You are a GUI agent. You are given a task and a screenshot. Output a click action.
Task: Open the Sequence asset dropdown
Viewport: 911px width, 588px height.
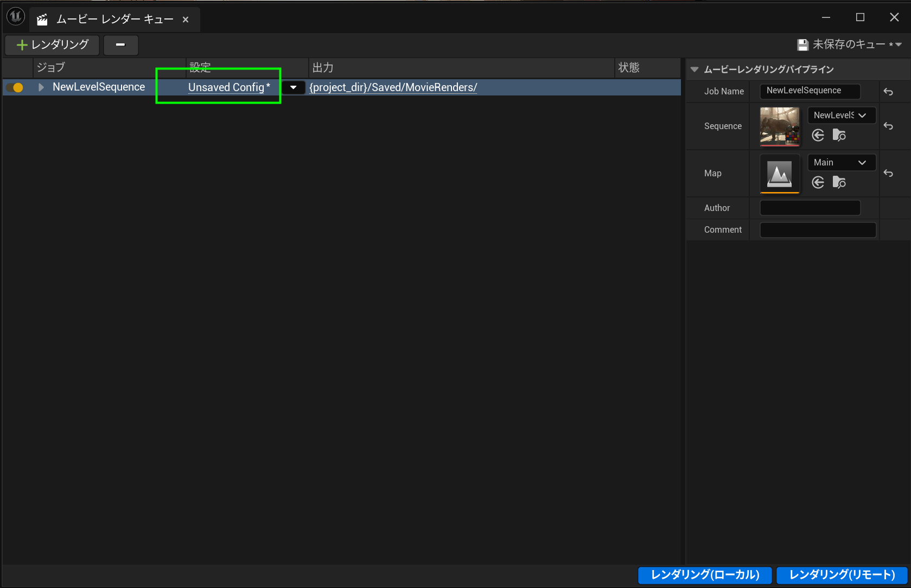click(841, 115)
